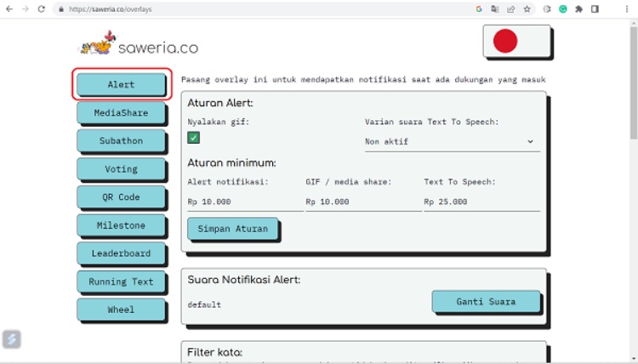Click the 'Filter kata:' heading
The image size is (638, 364).
pyautogui.click(x=215, y=352)
